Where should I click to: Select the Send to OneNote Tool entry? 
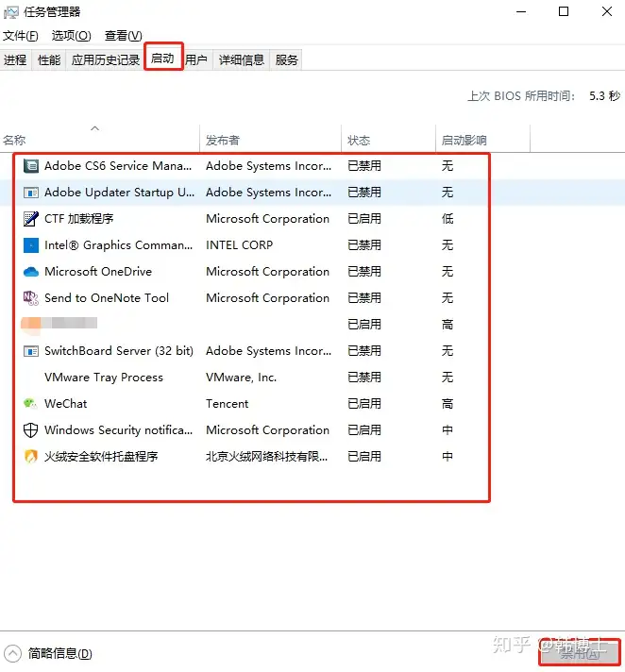[x=107, y=298]
